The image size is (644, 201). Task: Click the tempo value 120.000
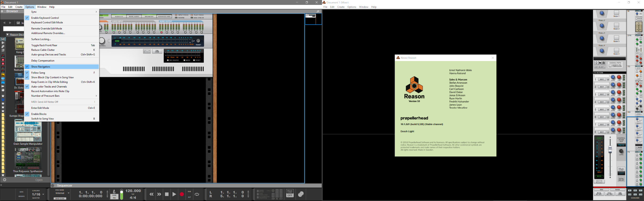(x=133, y=191)
